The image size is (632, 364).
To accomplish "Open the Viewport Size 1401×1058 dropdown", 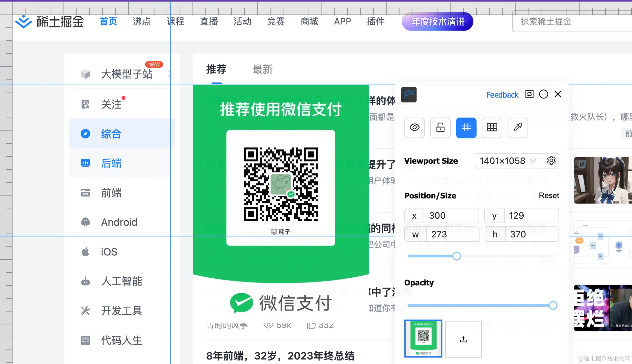I will click(509, 160).
